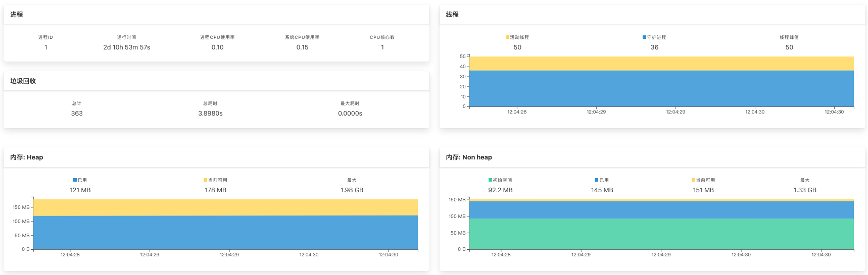Click the blue used area in Heap chart

click(225, 233)
